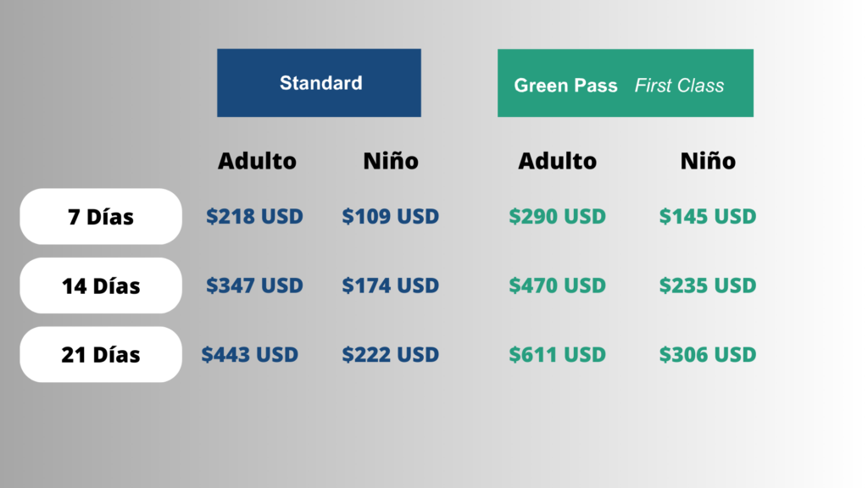Screen dimensions: 868x488
Task: Select the $306 USD child price
Action: tap(708, 354)
